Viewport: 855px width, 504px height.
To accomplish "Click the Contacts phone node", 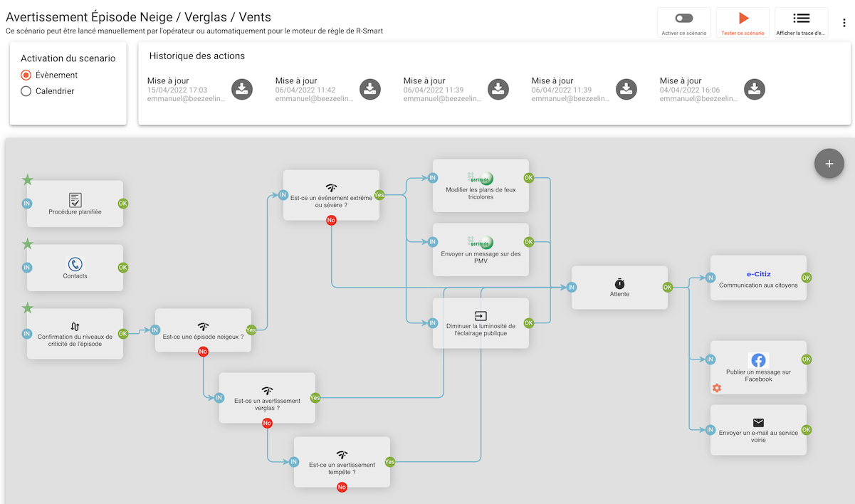I will pyautogui.click(x=75, y=268).
